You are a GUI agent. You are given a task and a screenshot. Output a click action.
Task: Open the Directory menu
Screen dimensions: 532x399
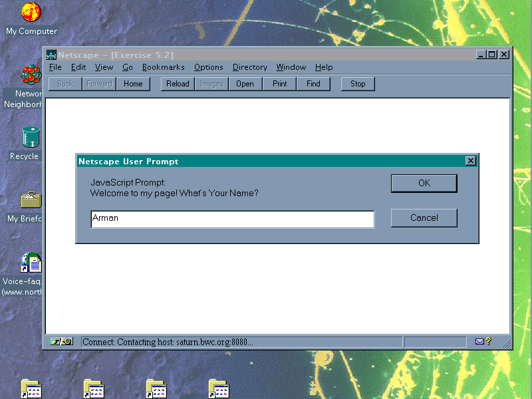(249, 67)
